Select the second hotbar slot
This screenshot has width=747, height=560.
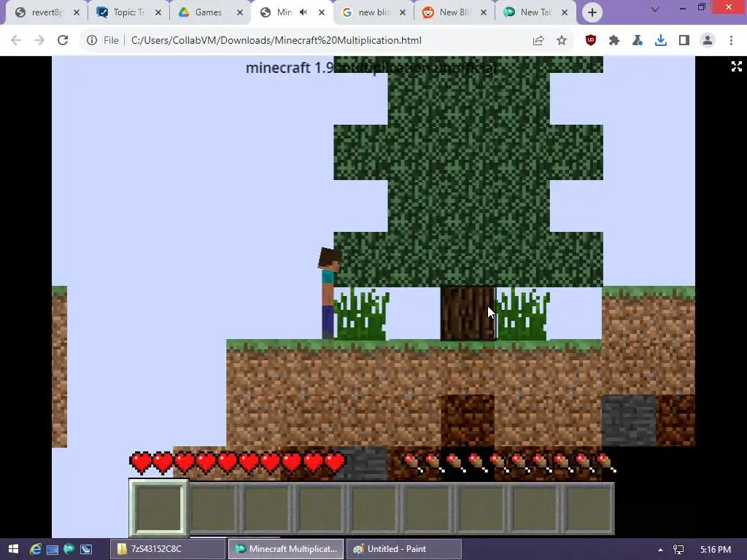click(213, 508)
